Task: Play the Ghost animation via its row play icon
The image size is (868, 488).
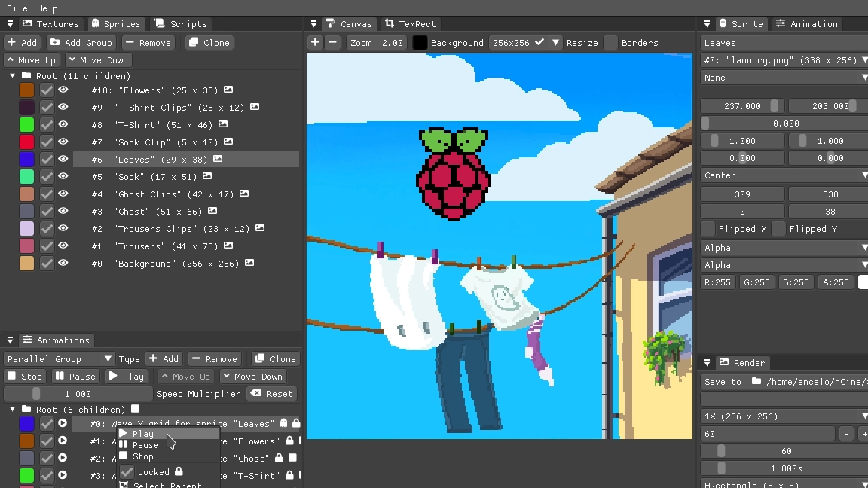Action: pyautogui.click(x=63, y=458)
